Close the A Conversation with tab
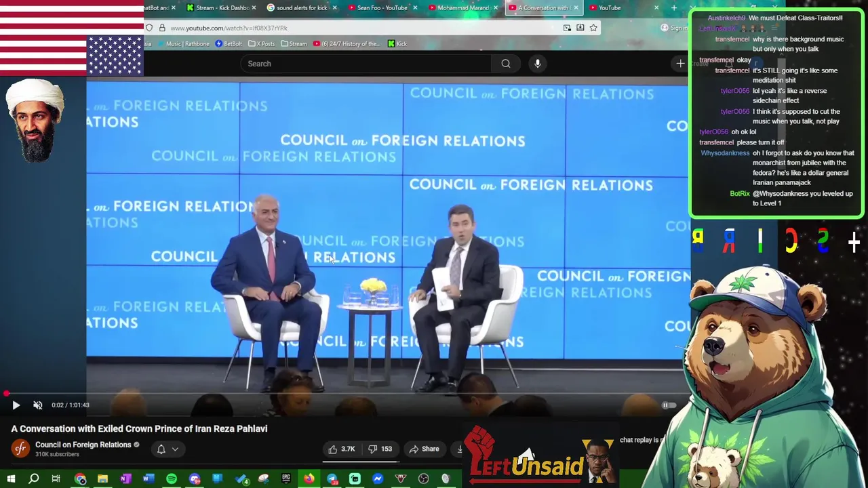The height and width of the screenshot is (488, 868). tap(576, 8)
